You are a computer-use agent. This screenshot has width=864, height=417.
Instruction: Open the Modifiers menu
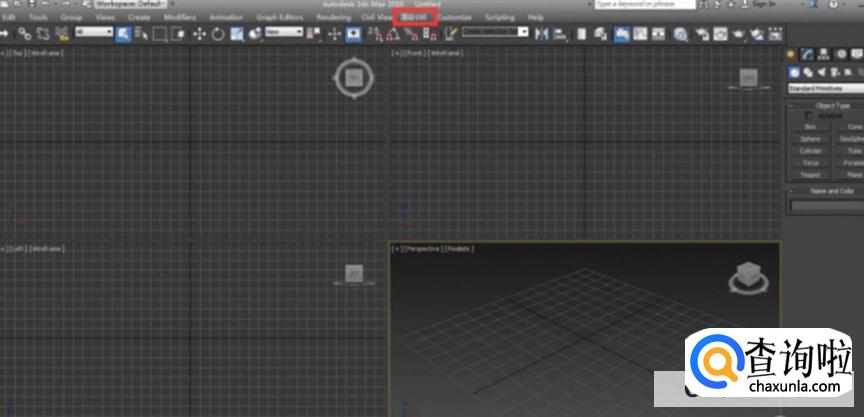180,18
